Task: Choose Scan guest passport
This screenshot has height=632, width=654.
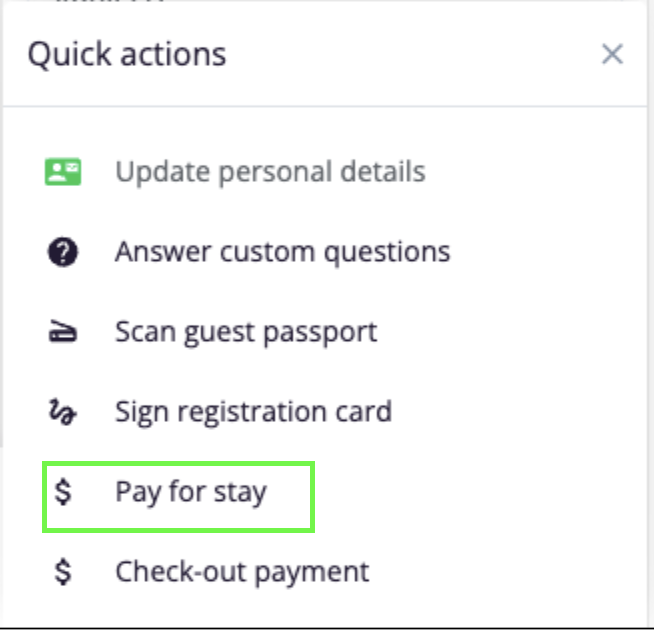Action: pos(246,331)
